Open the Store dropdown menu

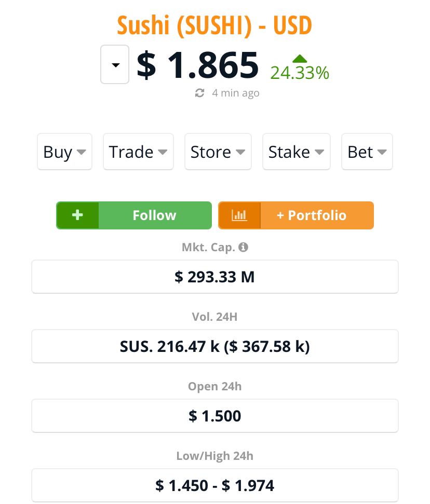pyautogui.click(x=218, y=152)
